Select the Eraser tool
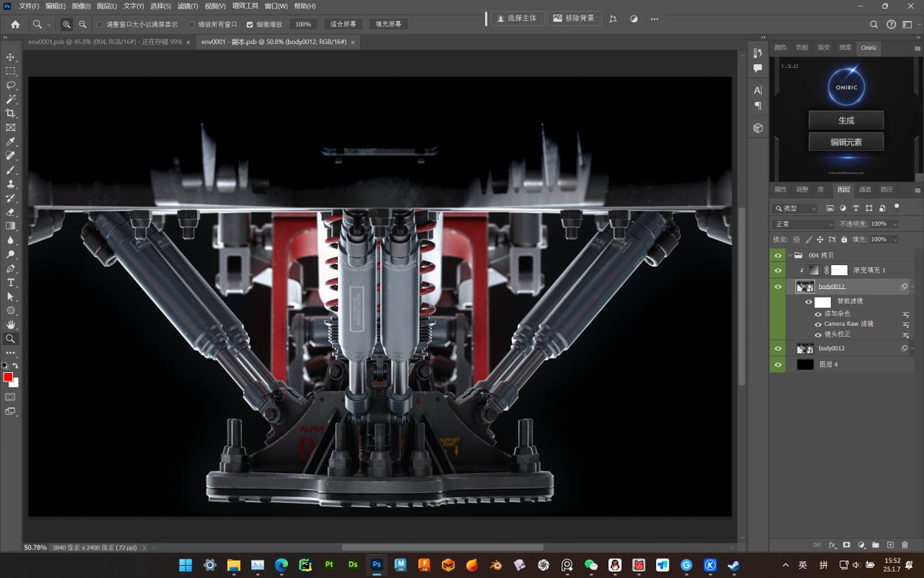924x578 pixels. [x=11, y=212]
